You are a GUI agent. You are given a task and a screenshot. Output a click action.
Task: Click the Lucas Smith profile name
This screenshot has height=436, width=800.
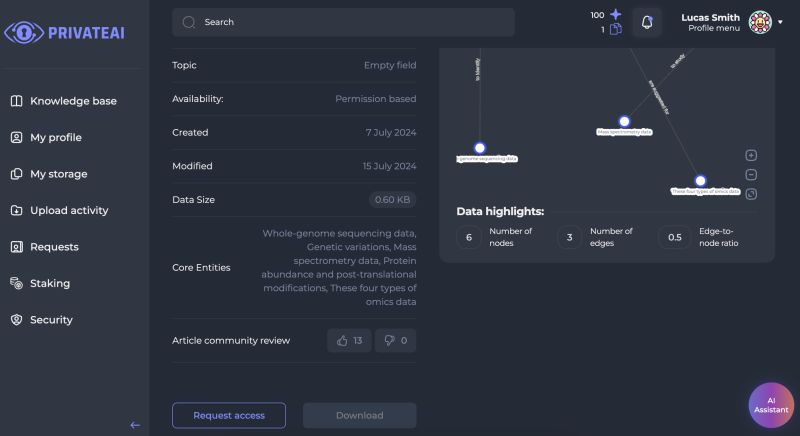point(710,17)
